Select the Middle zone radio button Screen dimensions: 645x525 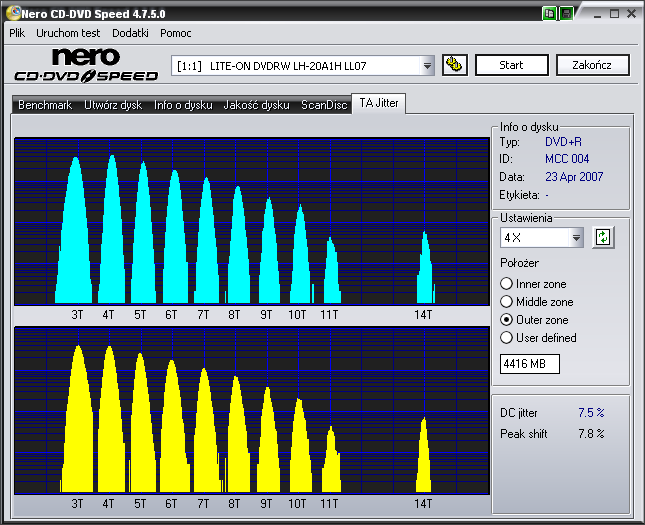coord(506,302)
